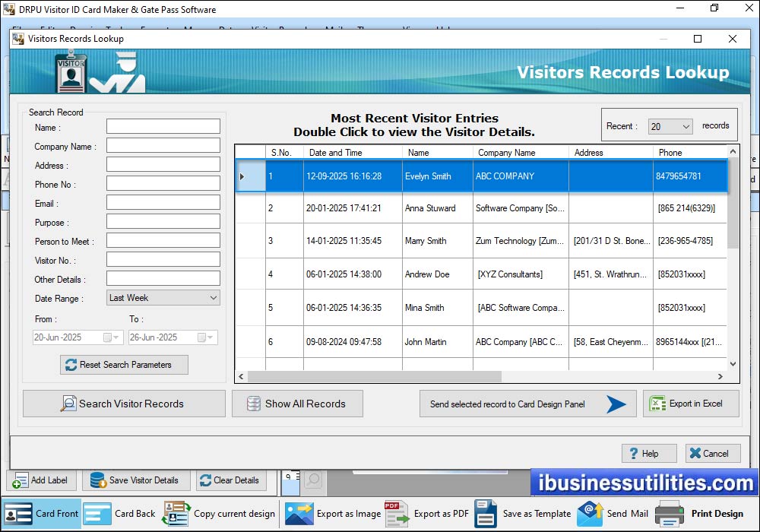Click the Copy current design icon

tap(176, 515)
